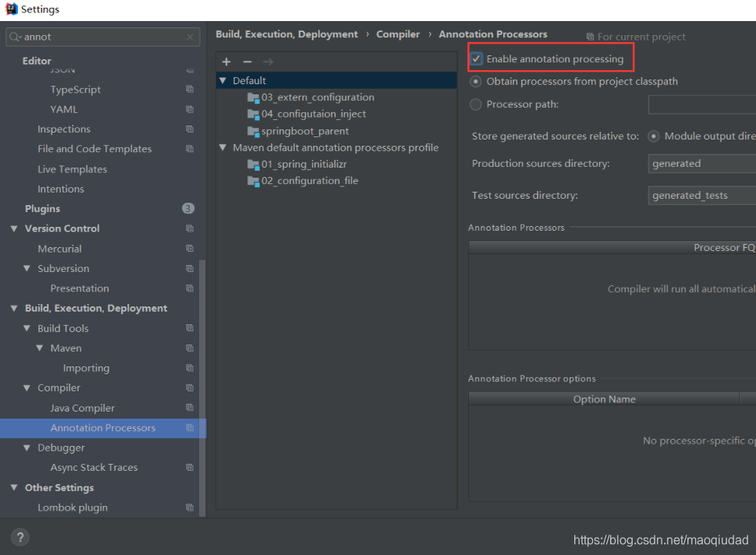Image resolution: width=756 pixels, height=555 pixels.
Task: Click project-level icon next to Mercurial
Action: tap(190, 248)
